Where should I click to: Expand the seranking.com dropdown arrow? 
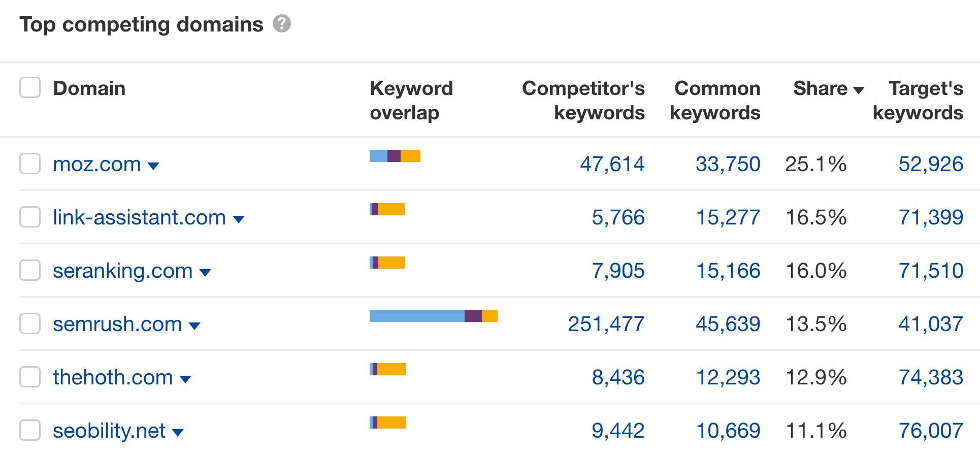205,272
